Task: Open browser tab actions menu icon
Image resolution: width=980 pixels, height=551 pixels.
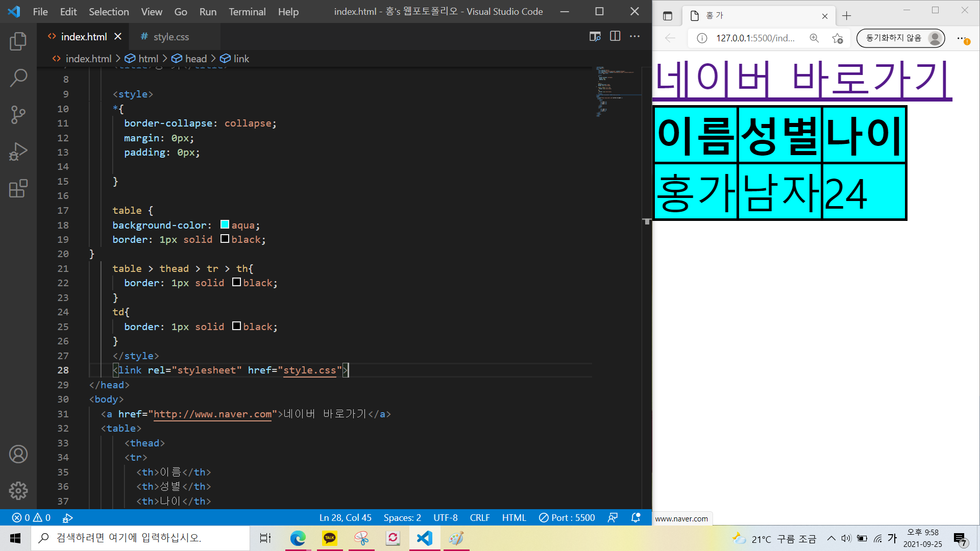Action: pyautogui.click(x=667, y=16)
